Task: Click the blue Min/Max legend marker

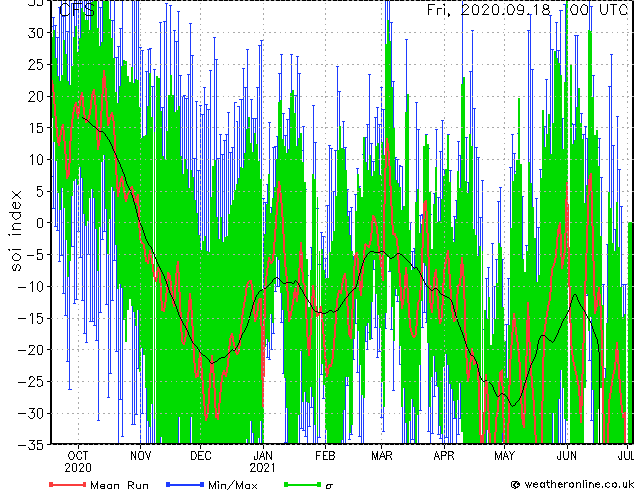Action: [183, 485]
